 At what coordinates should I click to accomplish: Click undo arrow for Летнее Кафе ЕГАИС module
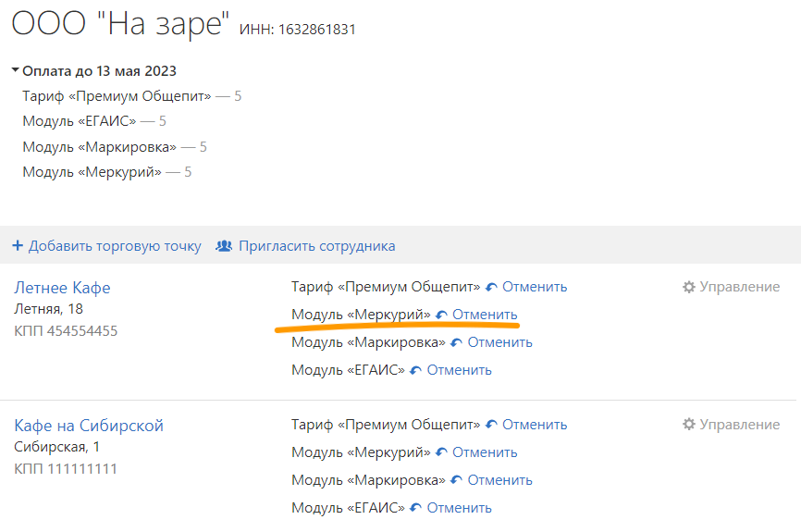pos(416,370)
